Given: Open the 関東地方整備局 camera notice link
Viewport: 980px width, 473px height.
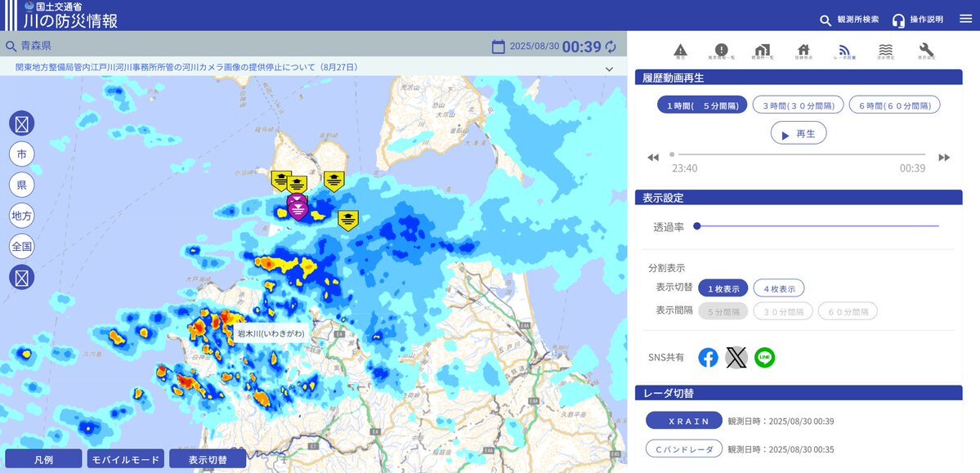Looking at the screenshot, I should click(186, 67).
